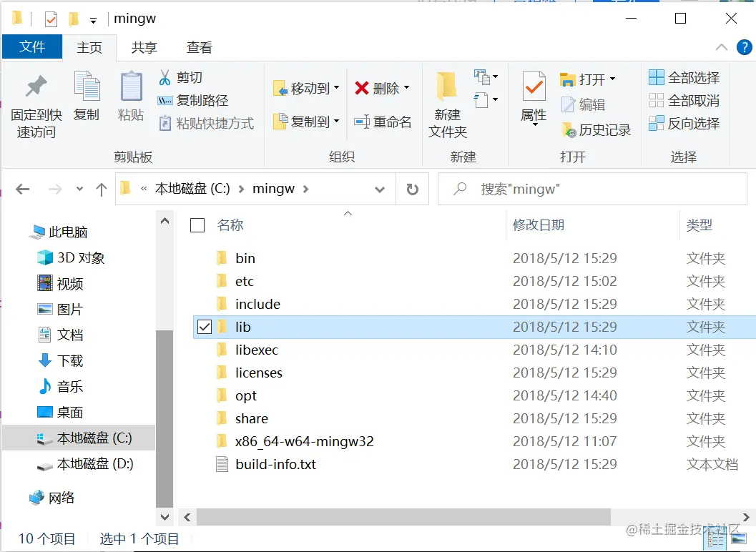The width and height of the screenshot is (756, 552).
Task: Open the 文件 menu
Action: coord(32,47)
